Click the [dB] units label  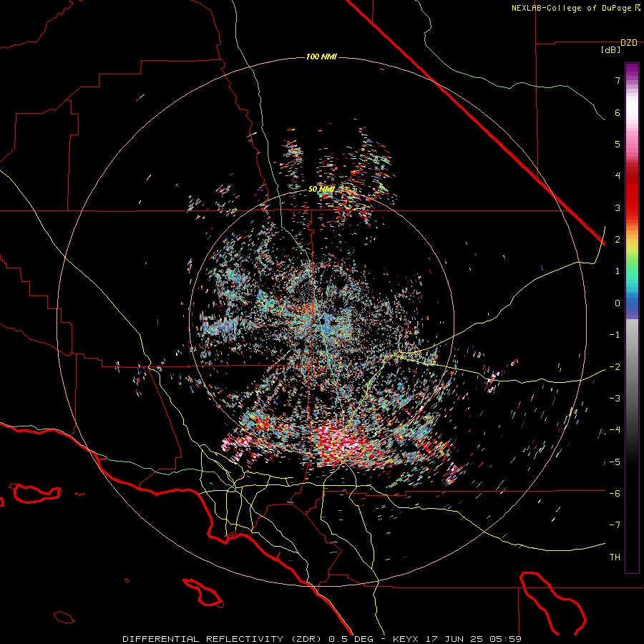(610, 50)
